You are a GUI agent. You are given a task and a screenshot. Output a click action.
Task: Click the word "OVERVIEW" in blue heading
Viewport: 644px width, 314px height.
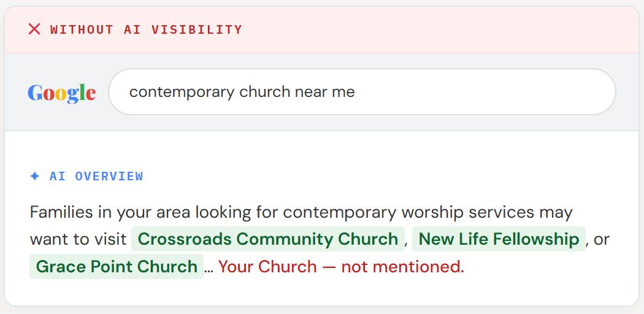[x=109, y=176]
